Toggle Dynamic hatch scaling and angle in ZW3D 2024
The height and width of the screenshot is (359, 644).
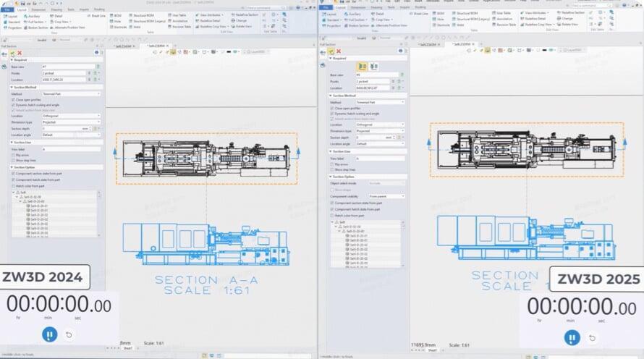[14, 105]
